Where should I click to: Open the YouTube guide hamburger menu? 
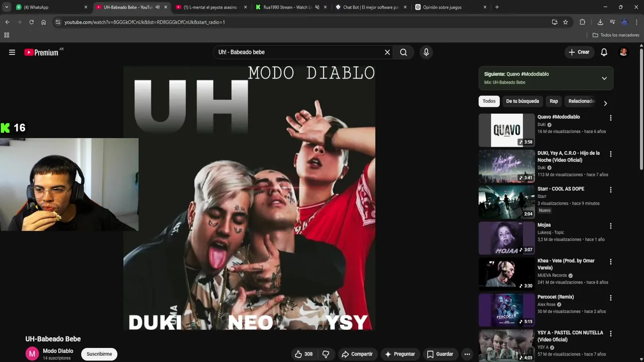click(12, 52)
